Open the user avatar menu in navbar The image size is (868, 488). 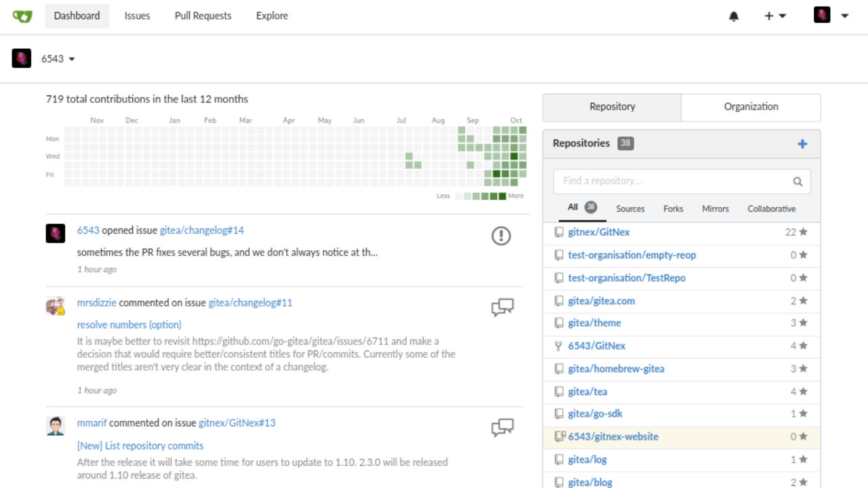831,16
